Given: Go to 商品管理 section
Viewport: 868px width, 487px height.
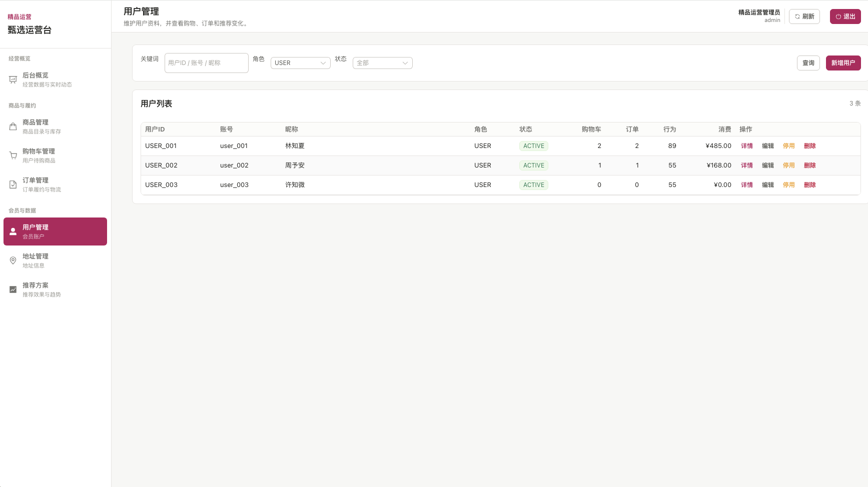Looking at the screenshot, I should [x=55, y=126].
